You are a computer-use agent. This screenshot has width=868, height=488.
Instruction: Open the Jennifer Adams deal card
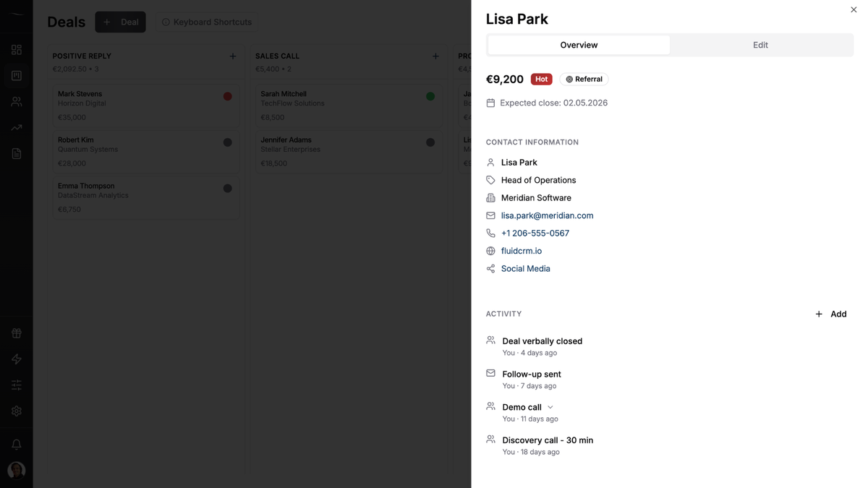coord(349,152)
